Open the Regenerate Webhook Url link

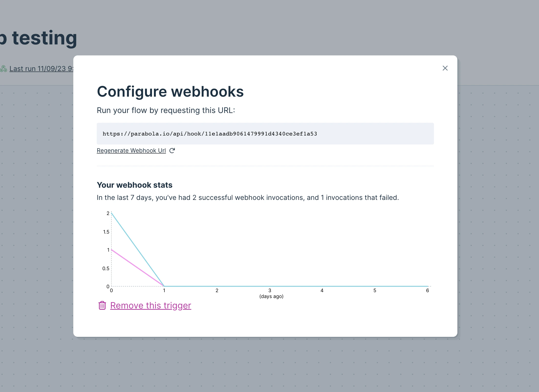point(131,151)
